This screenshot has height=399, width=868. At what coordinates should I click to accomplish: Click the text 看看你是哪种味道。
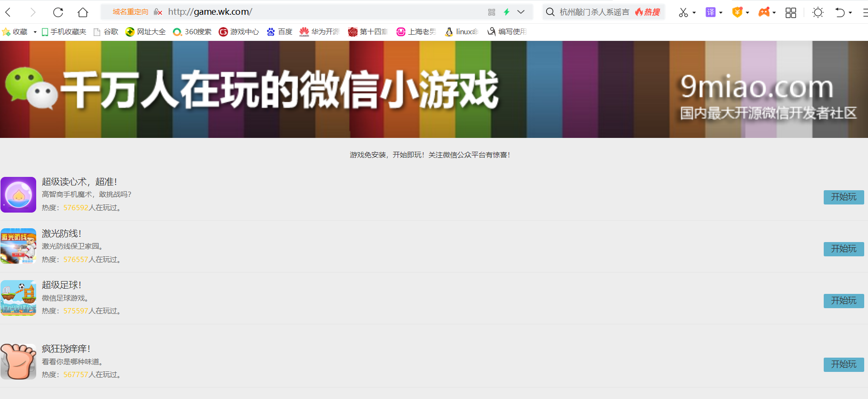coord(72,362)
